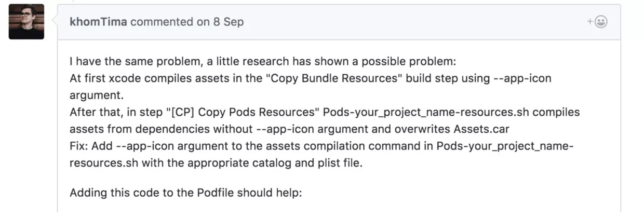Open khomTima's profile avatar picture
The height and width of the screenshot is (219, 644).
[26, 22]
